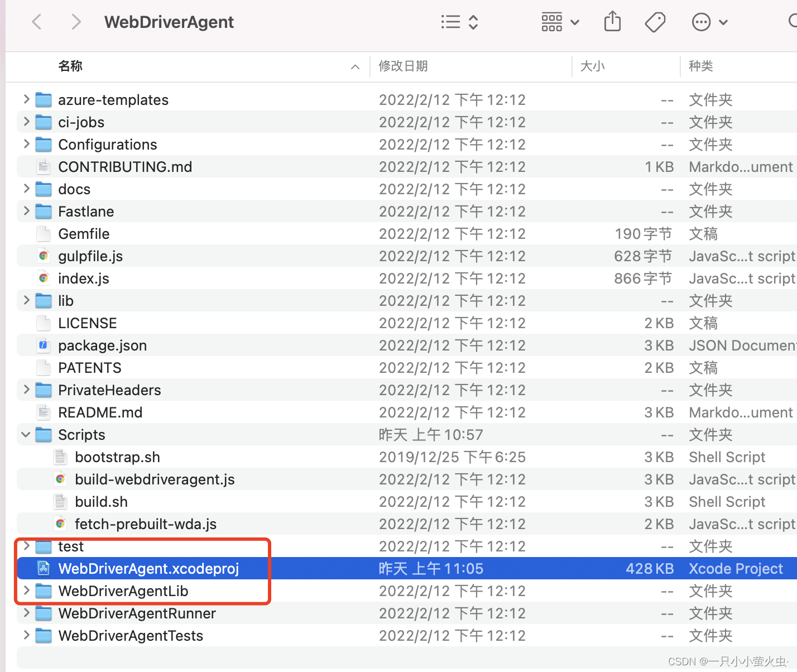
Task: Click the PATENTS document icon
Action: click(44, 368)
